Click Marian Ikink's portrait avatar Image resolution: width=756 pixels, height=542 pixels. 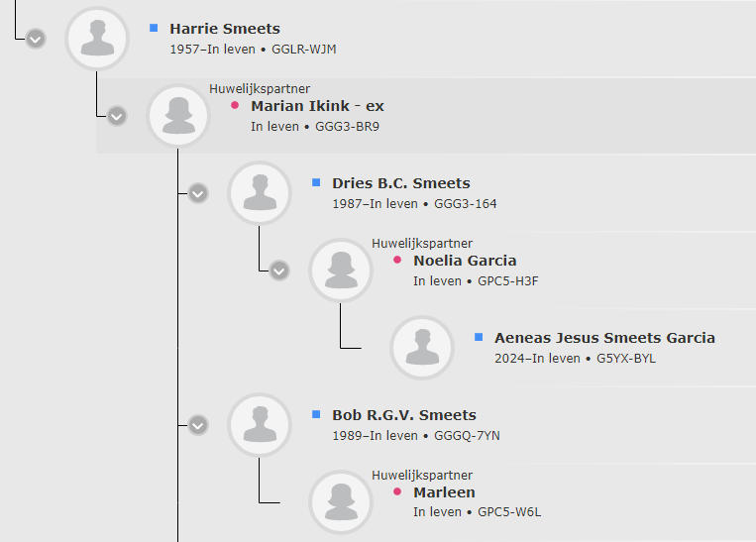[178, 116]
